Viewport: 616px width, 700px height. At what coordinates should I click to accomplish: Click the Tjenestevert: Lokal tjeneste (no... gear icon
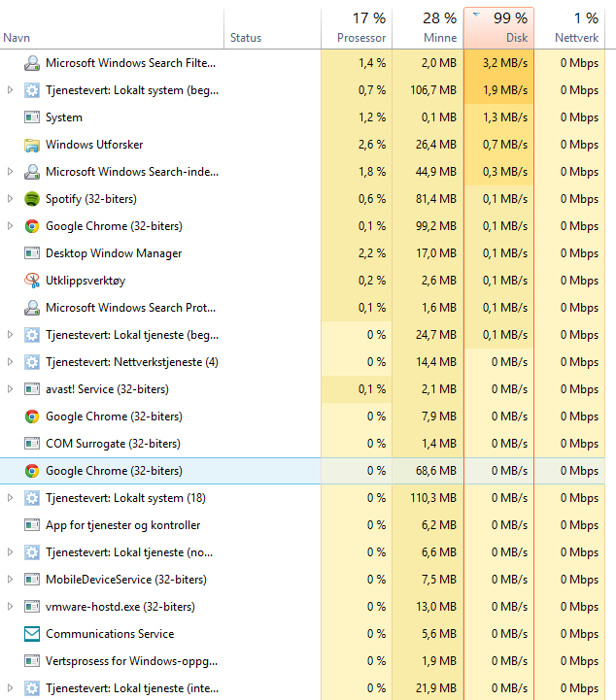[x=32, y=552]
